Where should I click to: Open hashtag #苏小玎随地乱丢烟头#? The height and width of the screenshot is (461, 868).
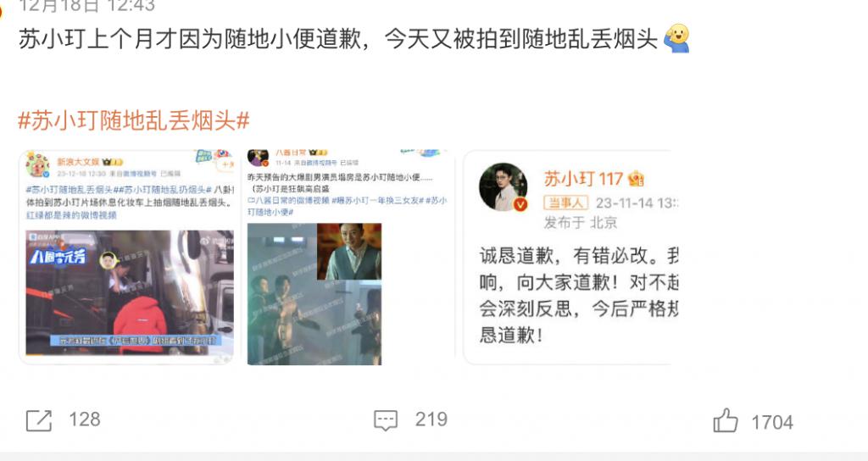coord(134,120)
